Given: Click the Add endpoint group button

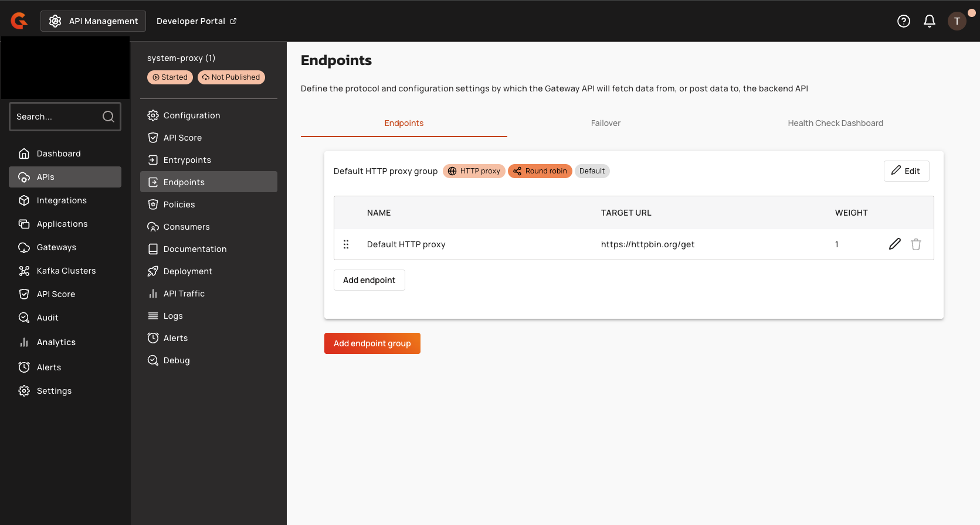Looking at the screenshot, I should click(x=372, y=343).
